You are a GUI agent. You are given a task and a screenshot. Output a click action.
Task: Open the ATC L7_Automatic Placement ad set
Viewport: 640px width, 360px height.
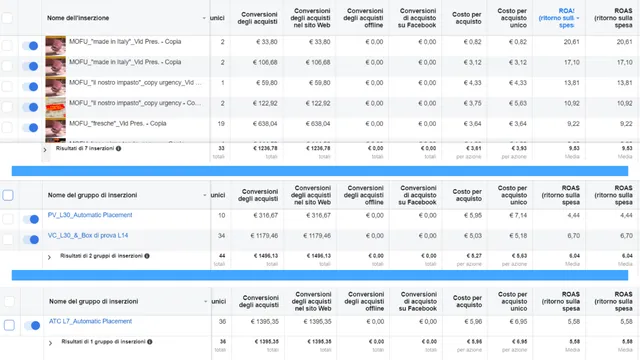[x=90, y=321]
